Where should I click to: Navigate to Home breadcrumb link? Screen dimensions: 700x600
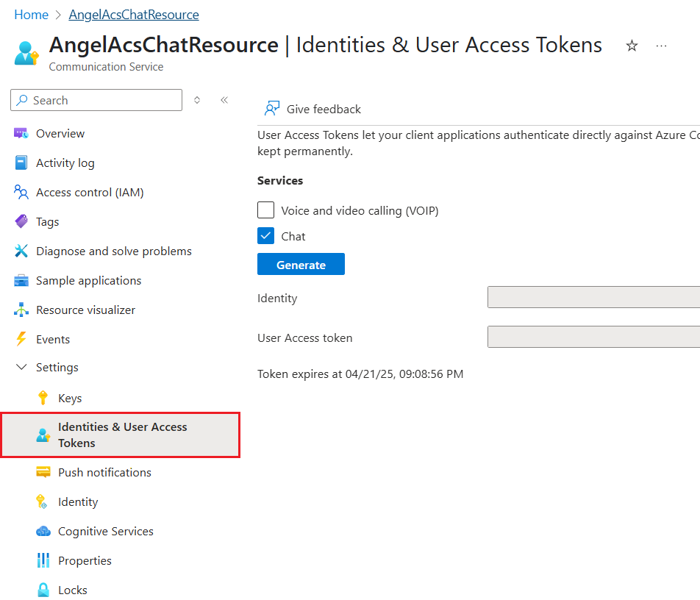pos(31,14)
